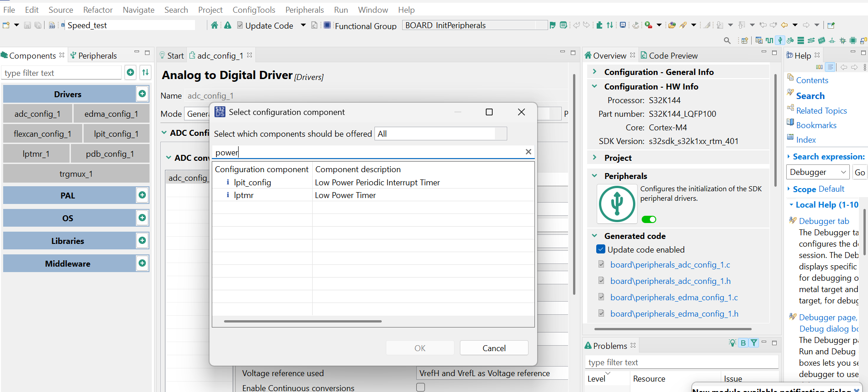Image resolution: width=868 pixels, height=392 pixels.
Task: Uncheck Update code enabled
Action: pos(601,249)
